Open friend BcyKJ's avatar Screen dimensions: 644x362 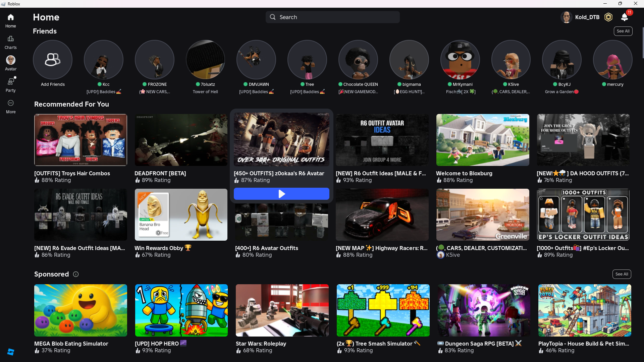562,60
